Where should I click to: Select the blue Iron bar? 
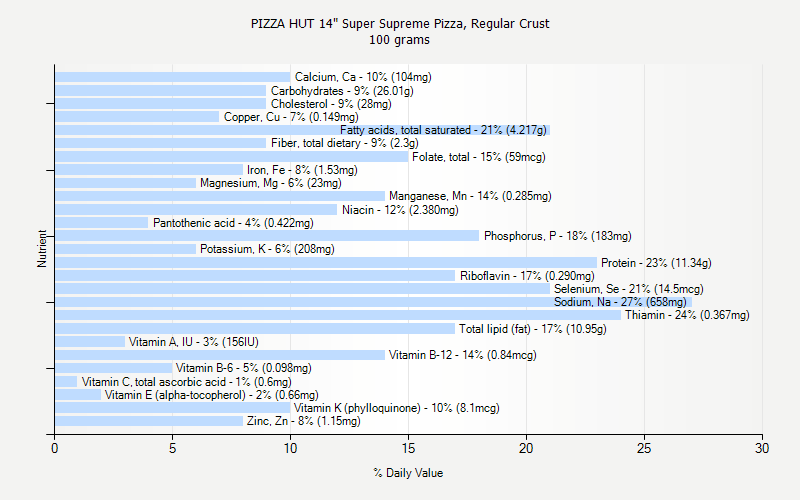[x=149, y=170]
